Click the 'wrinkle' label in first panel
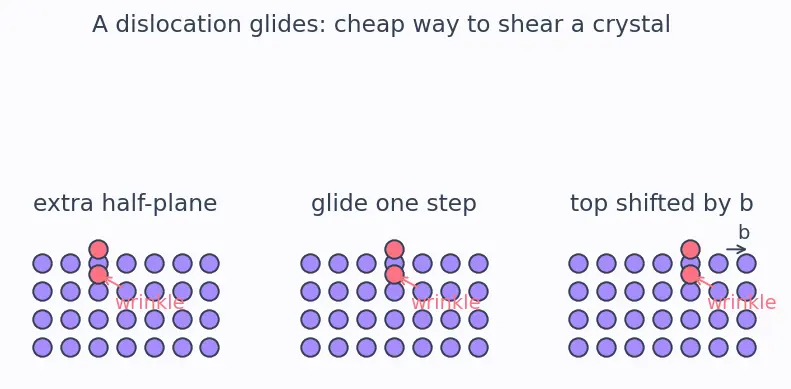Screen dimensions: 791x389 (x=149, y=303)
